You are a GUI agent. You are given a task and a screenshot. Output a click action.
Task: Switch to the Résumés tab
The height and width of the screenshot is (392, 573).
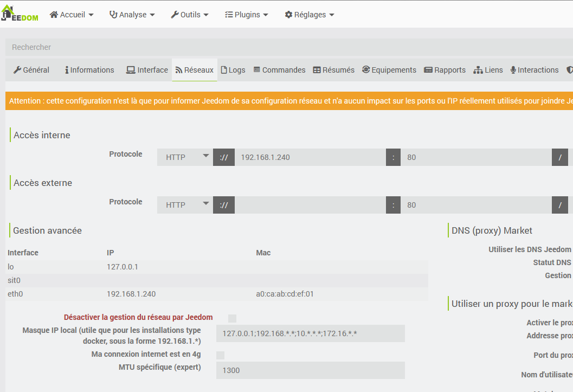(333, 70)
